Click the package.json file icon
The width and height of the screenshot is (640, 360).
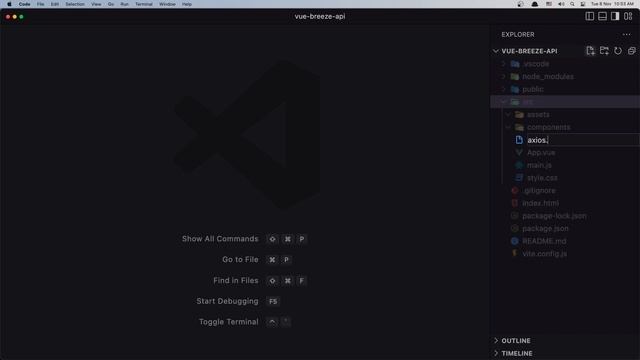point(514,229)
